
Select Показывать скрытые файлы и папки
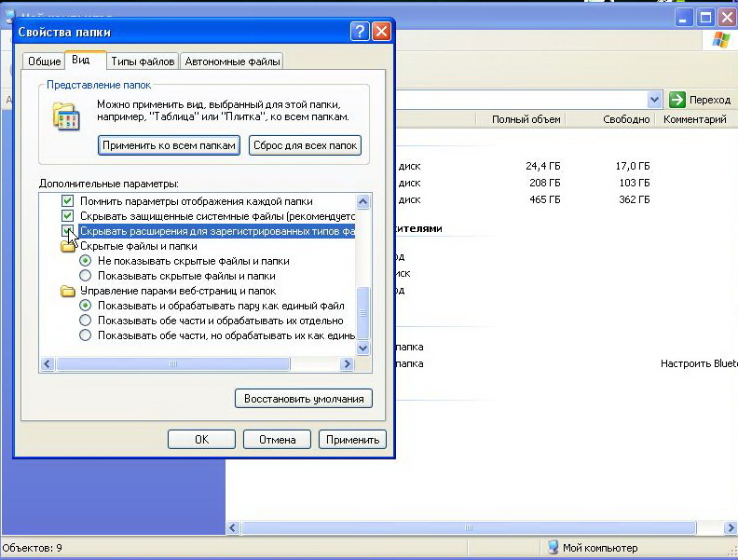click(85, 276)
